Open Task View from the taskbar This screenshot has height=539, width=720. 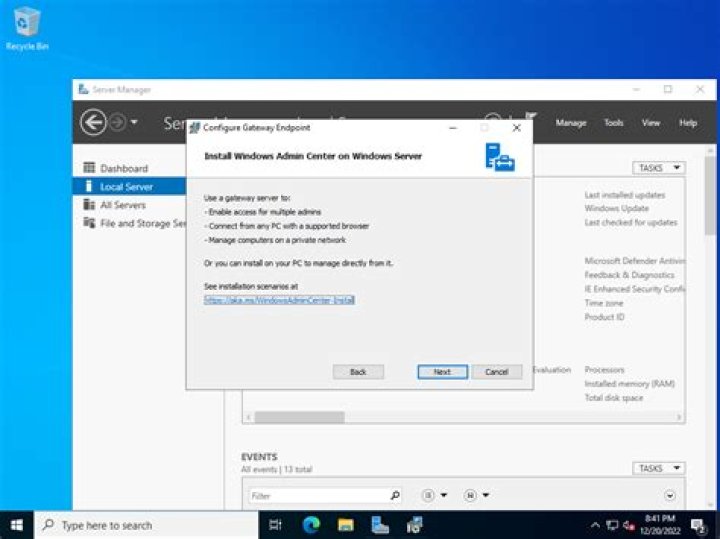275,525
